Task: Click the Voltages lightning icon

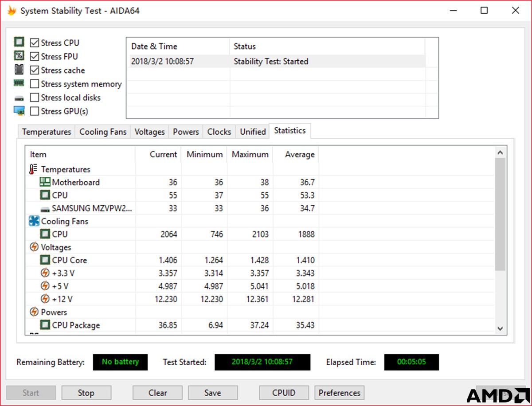Action: [x=34, y=247]
